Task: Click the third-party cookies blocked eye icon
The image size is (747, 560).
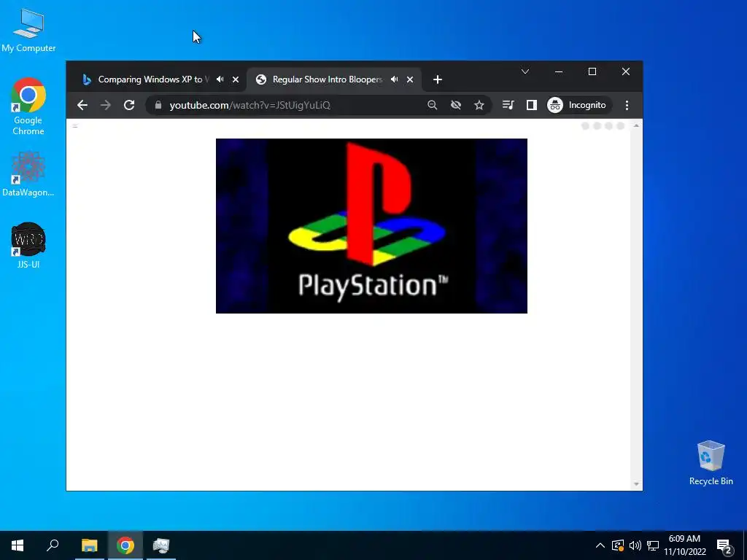Action: [x=456, y=105]
